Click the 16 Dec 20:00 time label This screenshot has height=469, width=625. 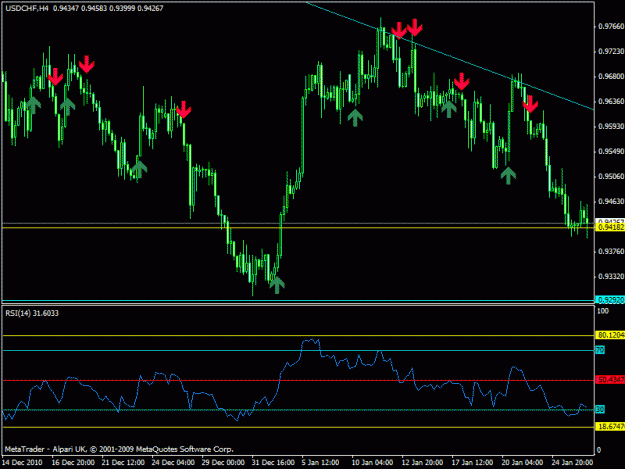[x=73, y=463]
